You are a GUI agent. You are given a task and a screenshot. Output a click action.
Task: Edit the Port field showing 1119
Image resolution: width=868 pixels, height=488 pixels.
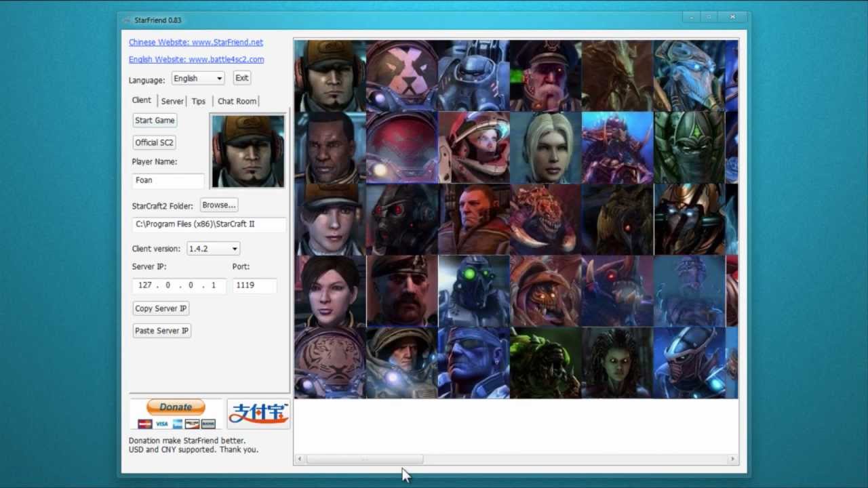pos(254,285)
